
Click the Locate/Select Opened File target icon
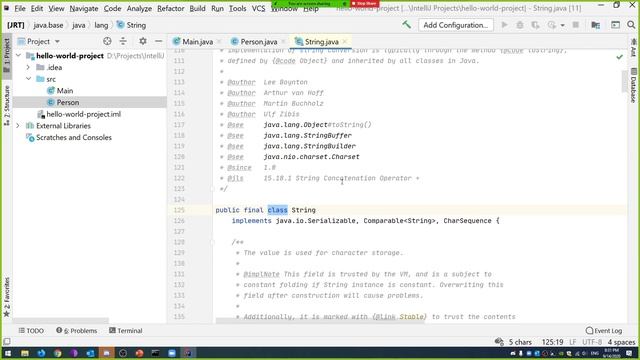click(x=107, y=41)
